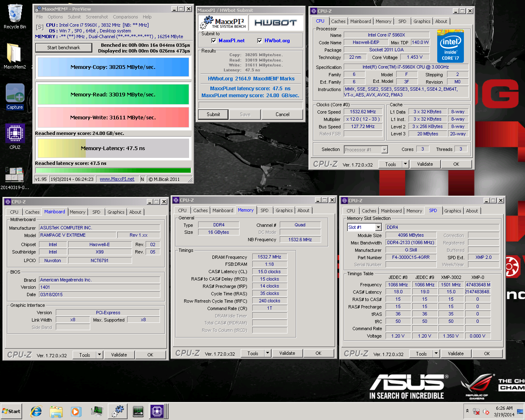The height and width of the screenshot is (420, 525).
Task: Click Cancel in the HWbot Submit dialog
Action: pyautogui.click(x=283, y=114)
